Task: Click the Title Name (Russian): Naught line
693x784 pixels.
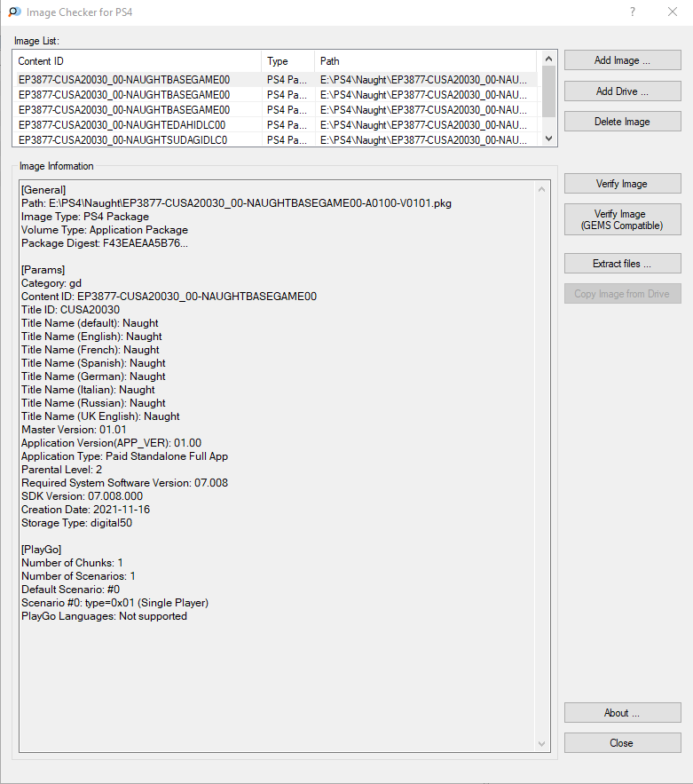Action: coord(93,403)
